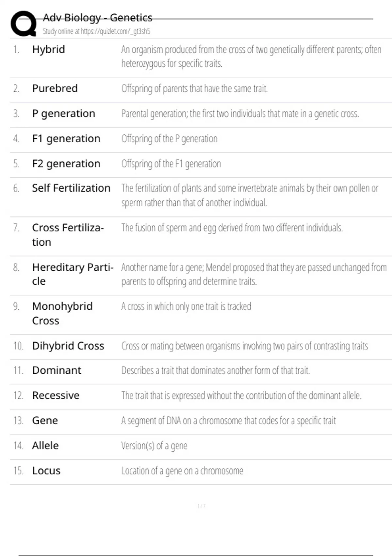Click the Locus term
The image size is (392, 556).
point(46,471)
